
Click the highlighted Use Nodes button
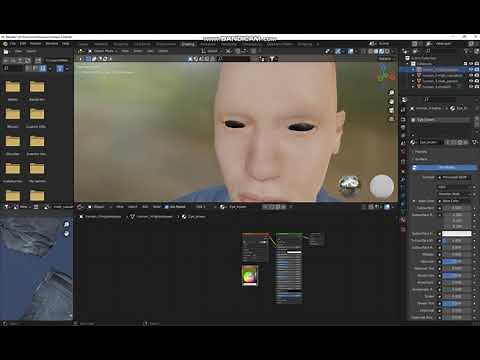(x=445, y=167)
